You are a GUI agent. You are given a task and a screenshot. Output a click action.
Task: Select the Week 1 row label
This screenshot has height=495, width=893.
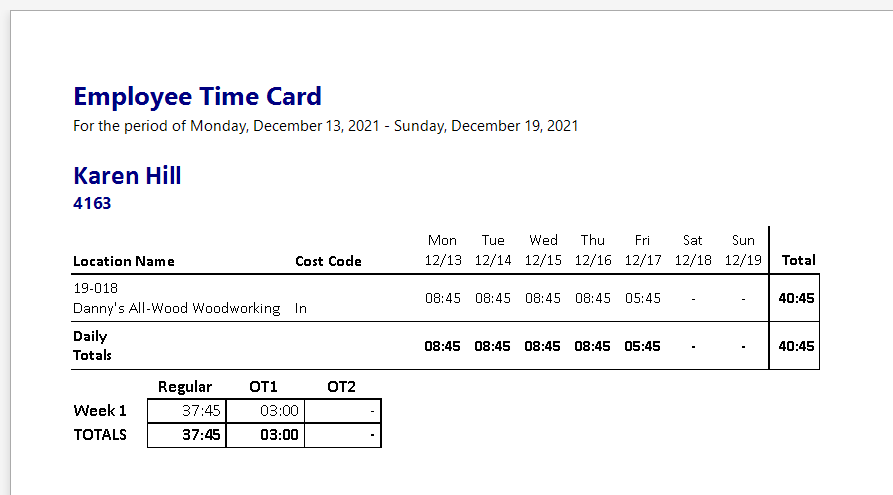click(x=100, y=410)
